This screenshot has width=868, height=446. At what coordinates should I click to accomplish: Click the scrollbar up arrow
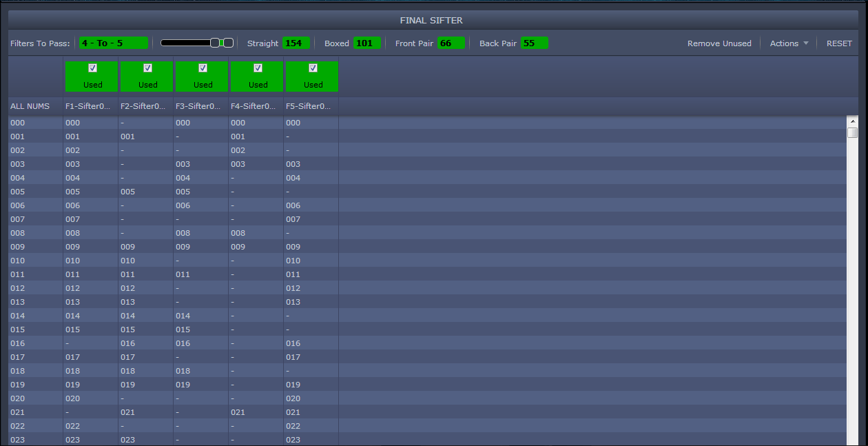(x=853, y=121)
